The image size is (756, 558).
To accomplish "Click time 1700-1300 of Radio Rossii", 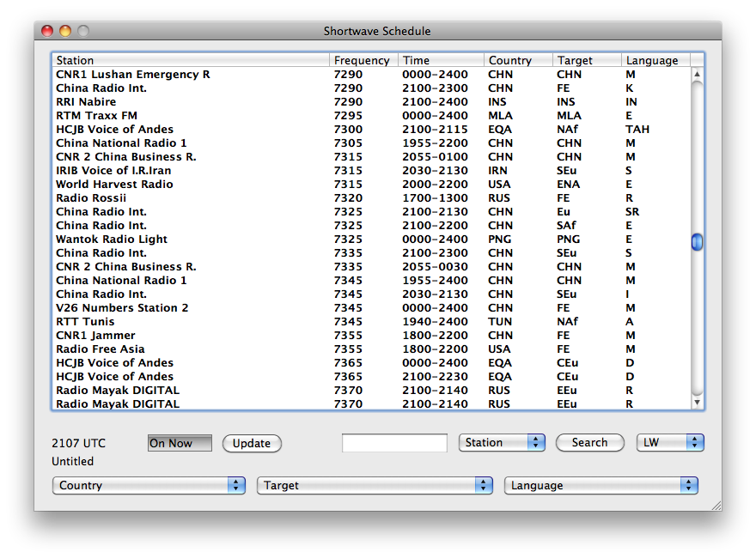I will click(435, 198).
